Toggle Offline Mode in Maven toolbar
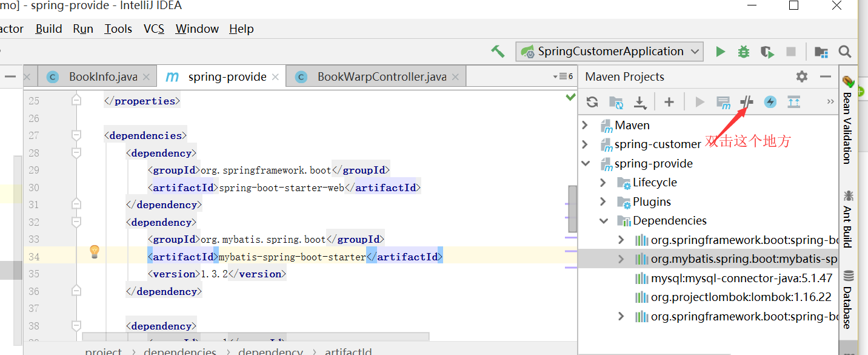The width and height of the screenshot is (868, 355). coord(747,102)
